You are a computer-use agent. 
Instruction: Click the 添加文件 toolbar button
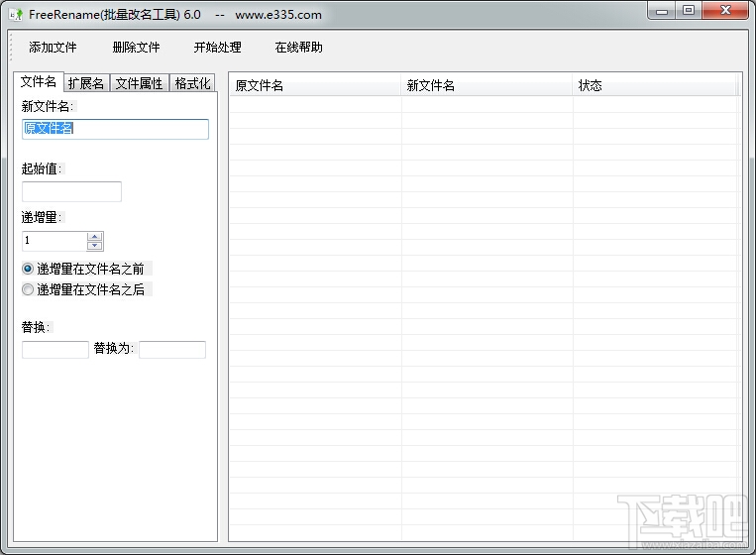(53, 48)
